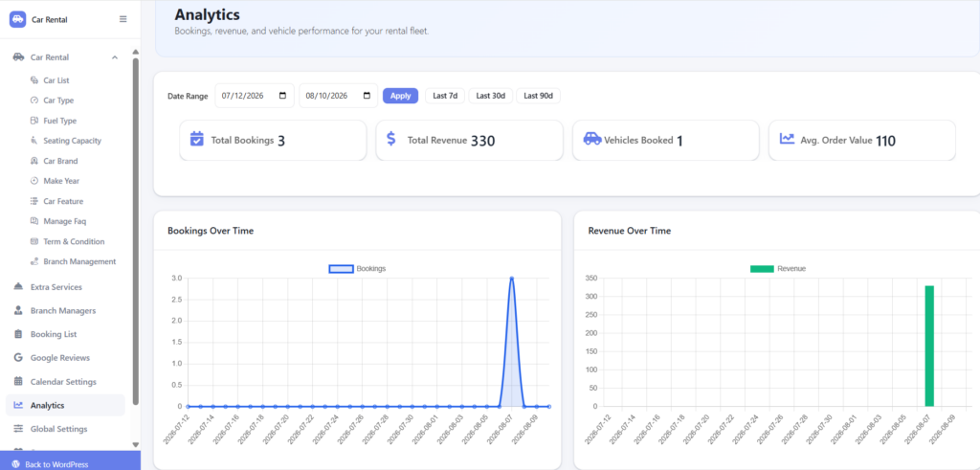This screenshot has height=470, width=980.
Task: Click the Seating Capacity seat icon
Action: (x=34, y=141)
